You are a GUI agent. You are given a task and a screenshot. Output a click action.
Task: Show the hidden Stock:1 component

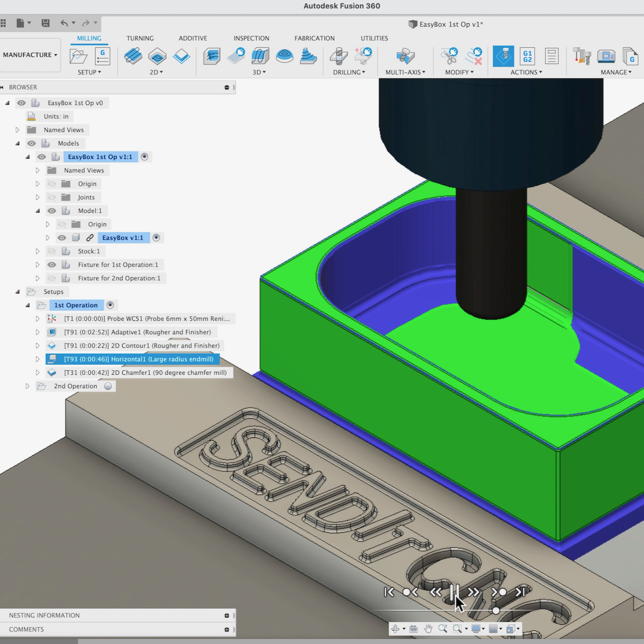[x=51, y=251]
